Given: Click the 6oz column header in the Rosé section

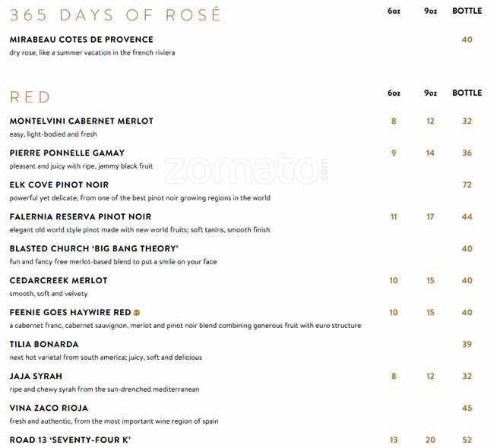Looking at the screenshot, I should pyautogui.click(x=394, y=11).
